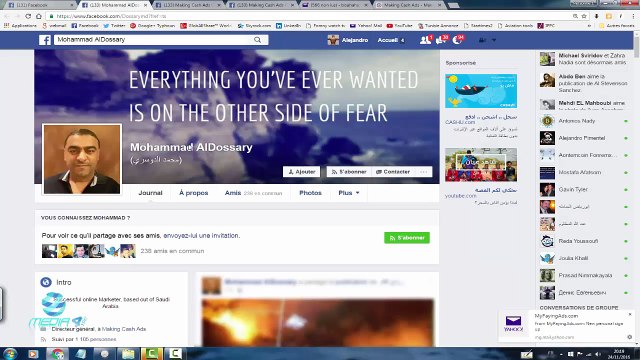Screen dimensions: 640x360
Task: Open the Skyrock.com bookmark
Action: pos(254,26)
